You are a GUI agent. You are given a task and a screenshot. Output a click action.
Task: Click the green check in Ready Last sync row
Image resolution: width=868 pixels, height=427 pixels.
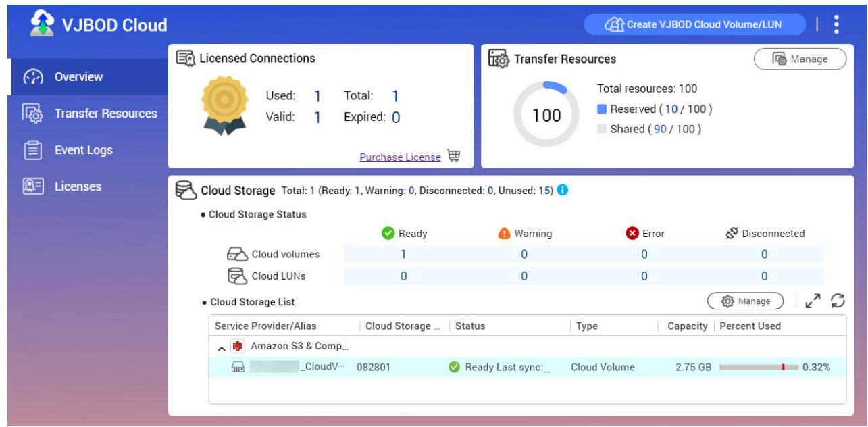click(x=454, y=368)
